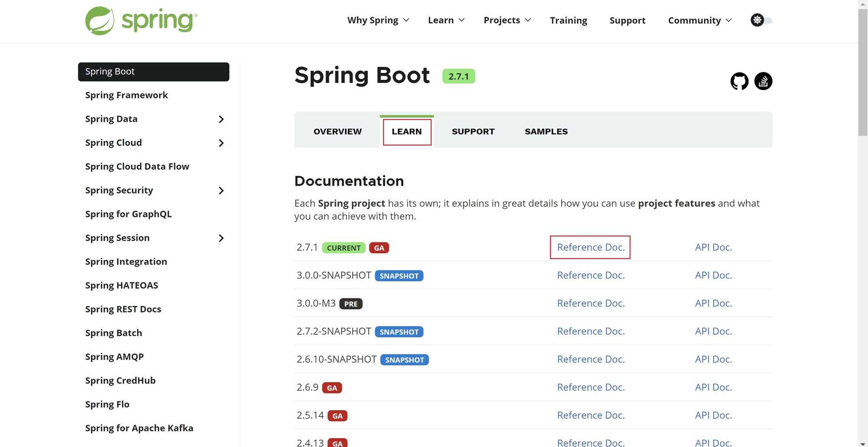Expand the Spring Session chevron
Viewport: 868px width, 447px height.
tap(221, 238)
